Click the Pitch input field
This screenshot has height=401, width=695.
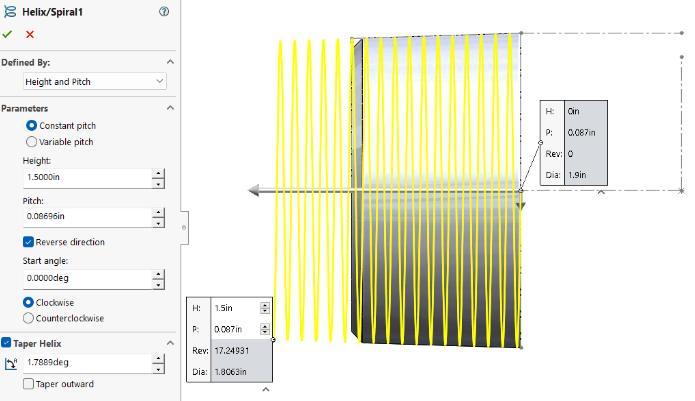coord(85,217)
